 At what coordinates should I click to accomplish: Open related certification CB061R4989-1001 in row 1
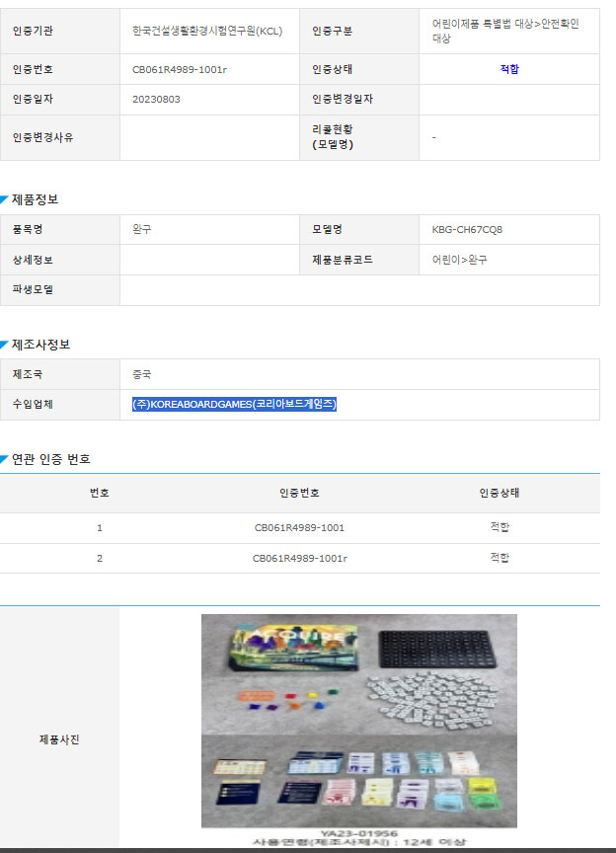pos(299,528)
